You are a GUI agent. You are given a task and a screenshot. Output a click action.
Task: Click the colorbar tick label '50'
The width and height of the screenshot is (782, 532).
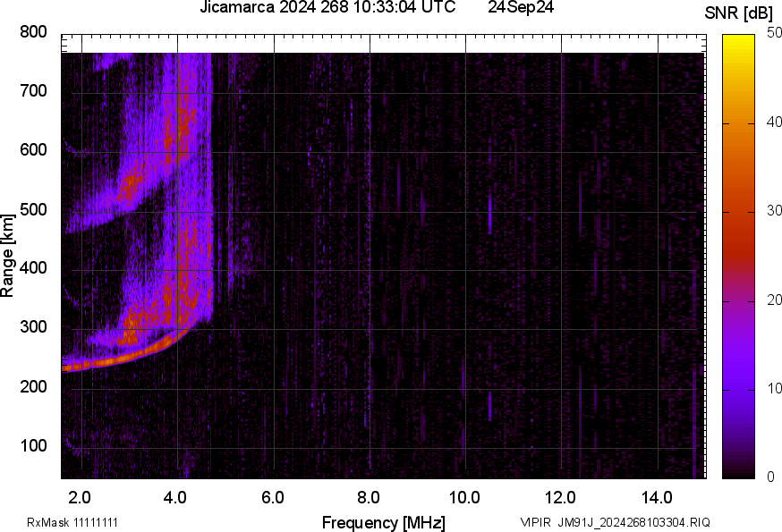[x=775, y=33]
